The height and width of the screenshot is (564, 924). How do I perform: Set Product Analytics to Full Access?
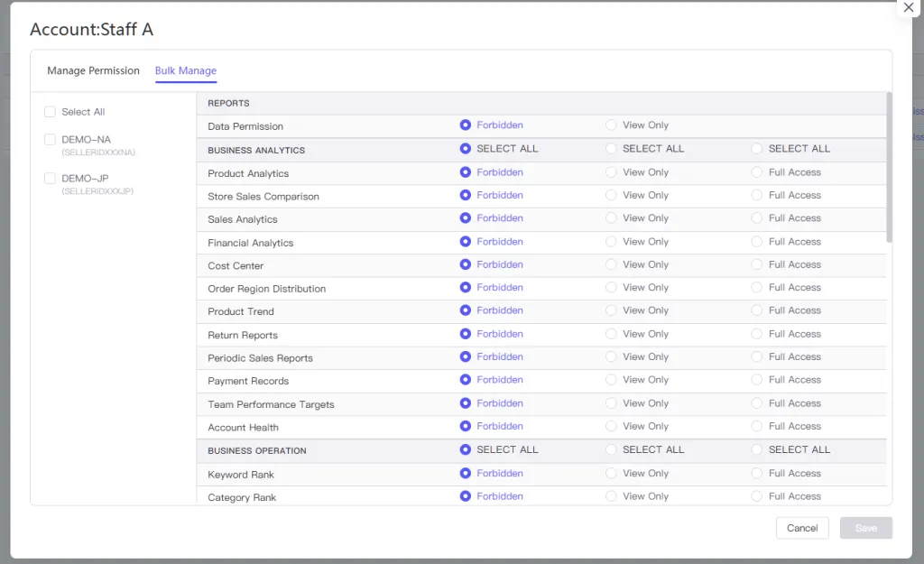(x=757, y=172)
